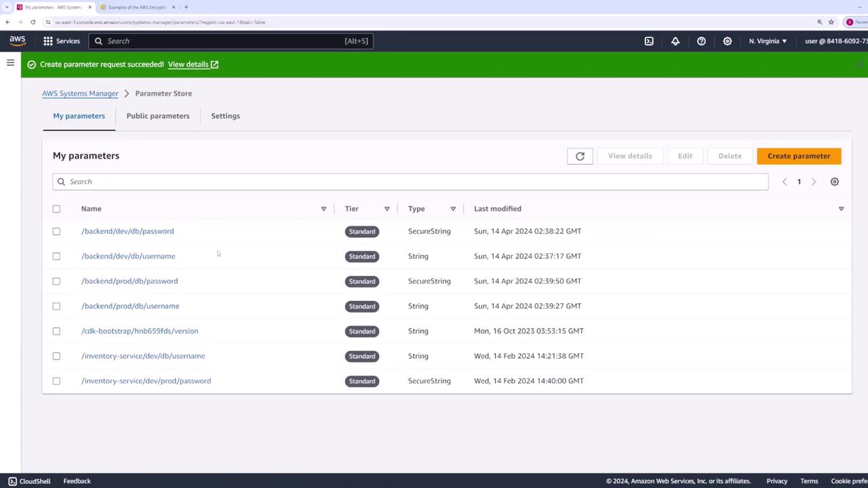
Task: Select all parameters with header checkbox
Action: tap(56, 209)
